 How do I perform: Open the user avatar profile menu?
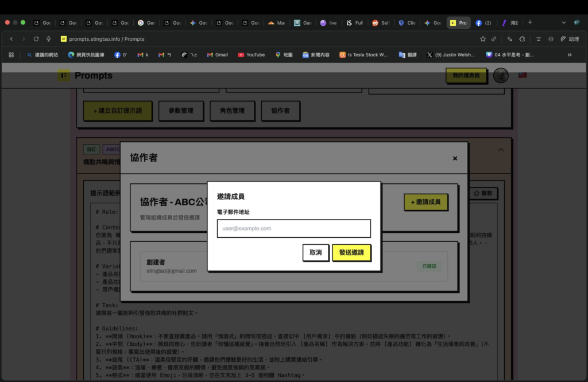(x=501, y=75)
